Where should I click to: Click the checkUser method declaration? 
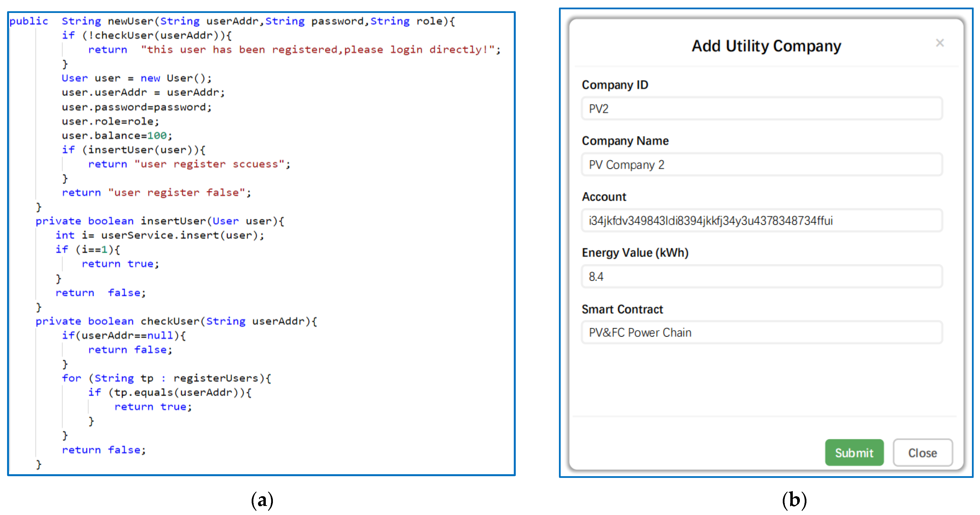click(x=176, y=321)
